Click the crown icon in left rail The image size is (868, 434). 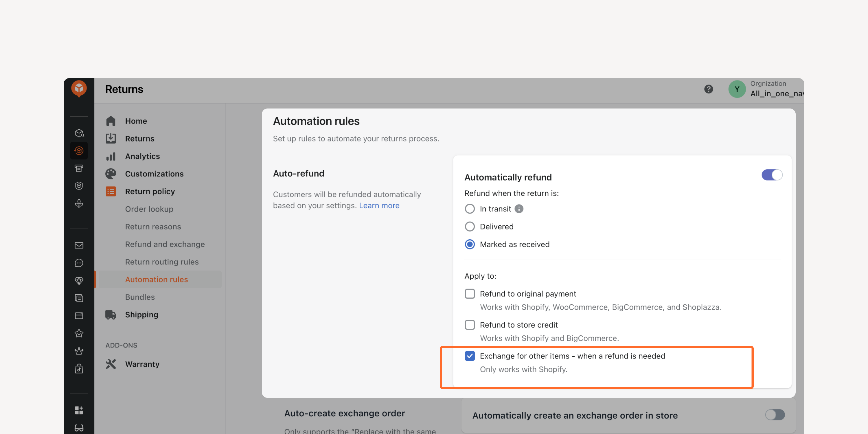79,351
